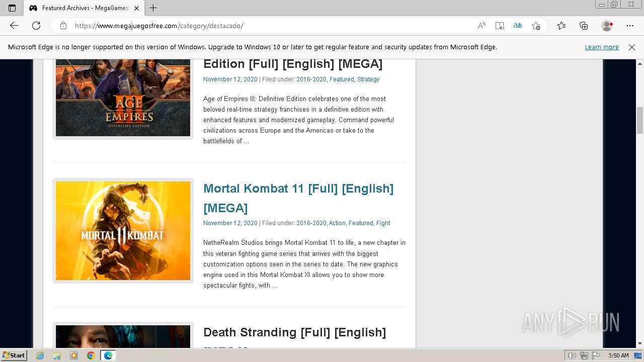Open the media player taskbar icon
Image resolution: width=644 pixels, height=362 pixels.
click(74, 355)
